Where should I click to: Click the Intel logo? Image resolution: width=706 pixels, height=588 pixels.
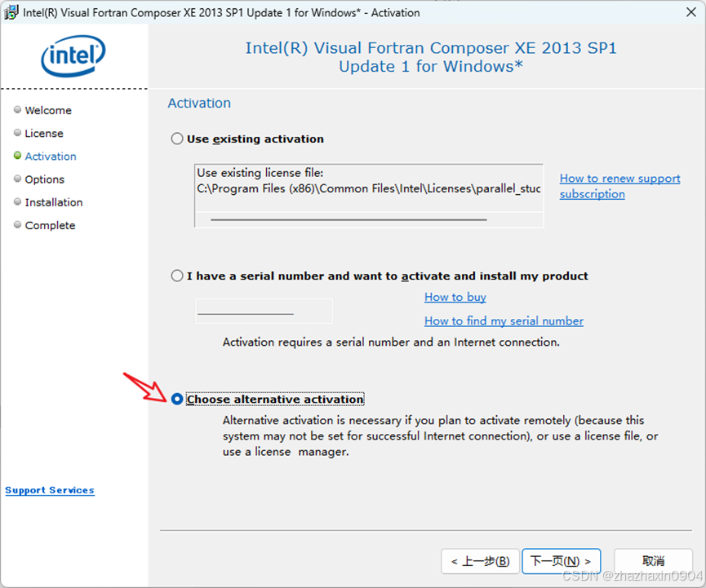pos(73,55)
